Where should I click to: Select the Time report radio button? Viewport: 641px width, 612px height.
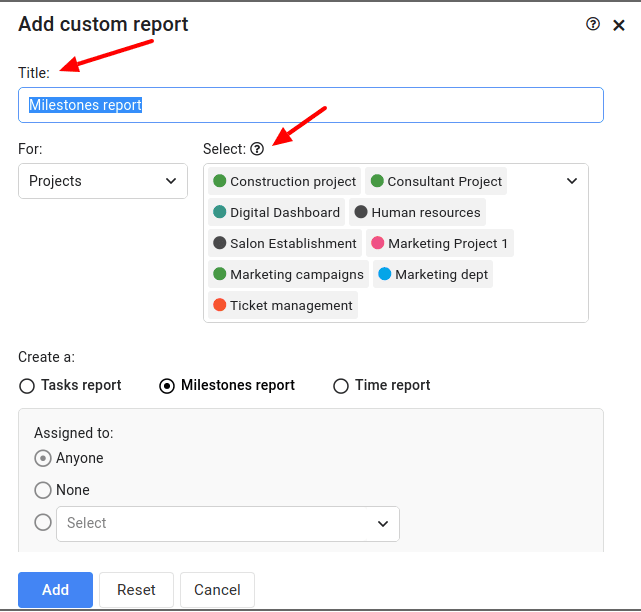pyautogui.click(x=341, y=386)
